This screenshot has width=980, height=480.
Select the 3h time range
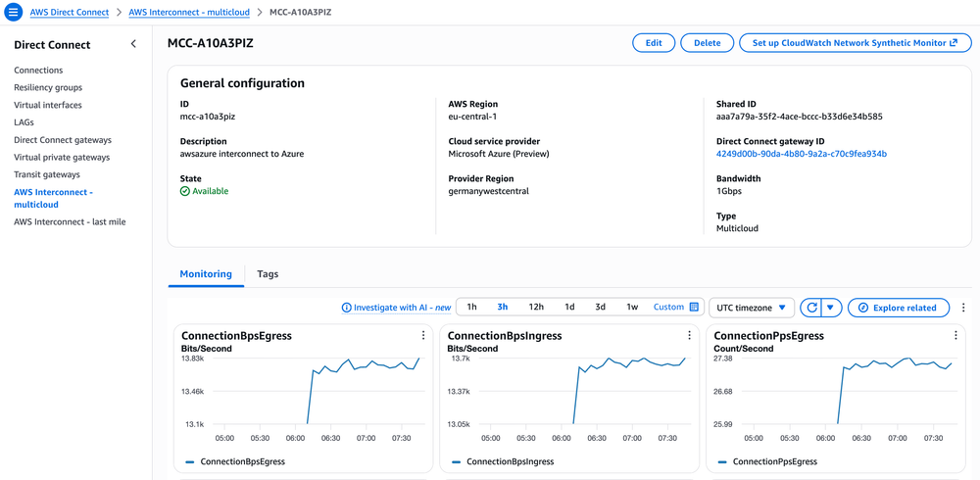click(503, 307)
